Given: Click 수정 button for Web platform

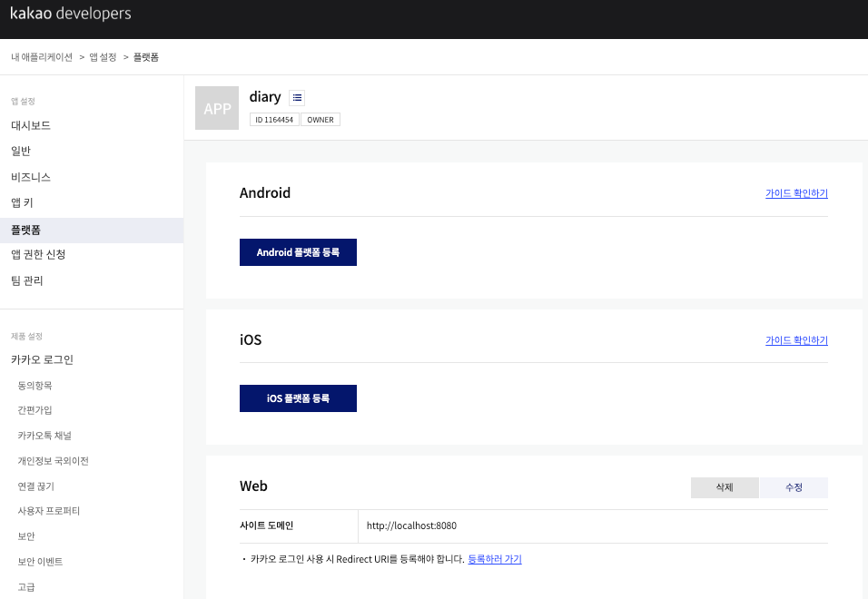Looking at the screenshot, I should 794,487.
